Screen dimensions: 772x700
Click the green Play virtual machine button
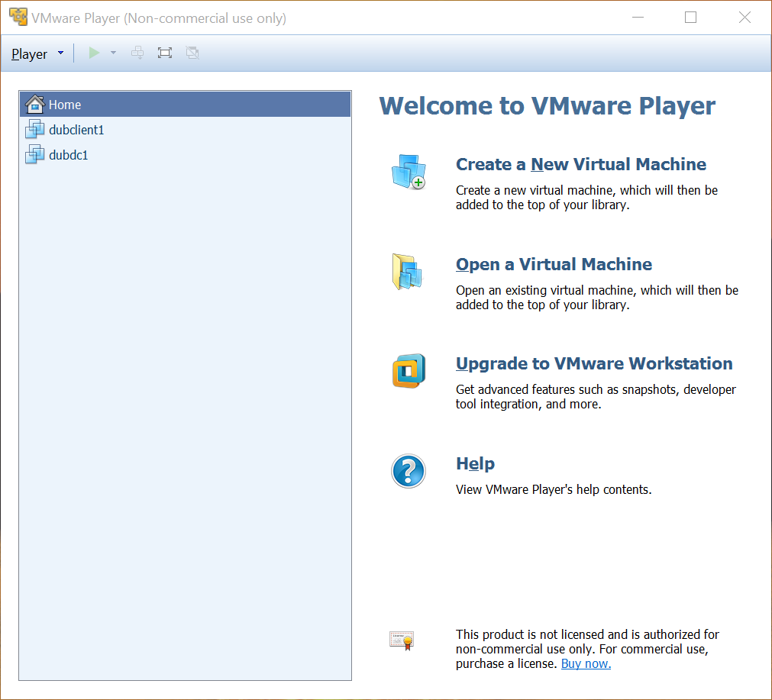pyautogui.click(x=94, y=53)
